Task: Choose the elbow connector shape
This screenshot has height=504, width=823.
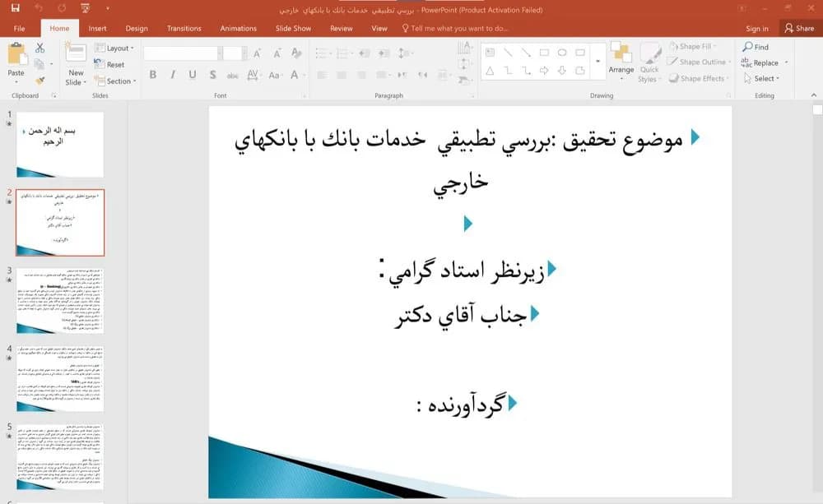Action: (x=508, y=70)
